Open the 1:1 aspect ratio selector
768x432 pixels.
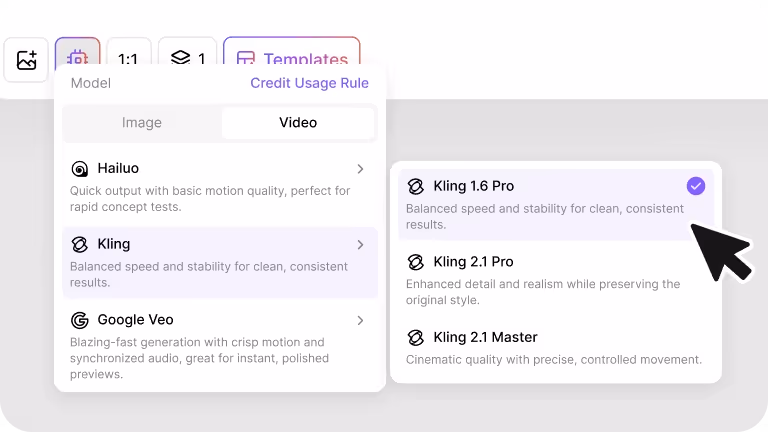point(128,60)
